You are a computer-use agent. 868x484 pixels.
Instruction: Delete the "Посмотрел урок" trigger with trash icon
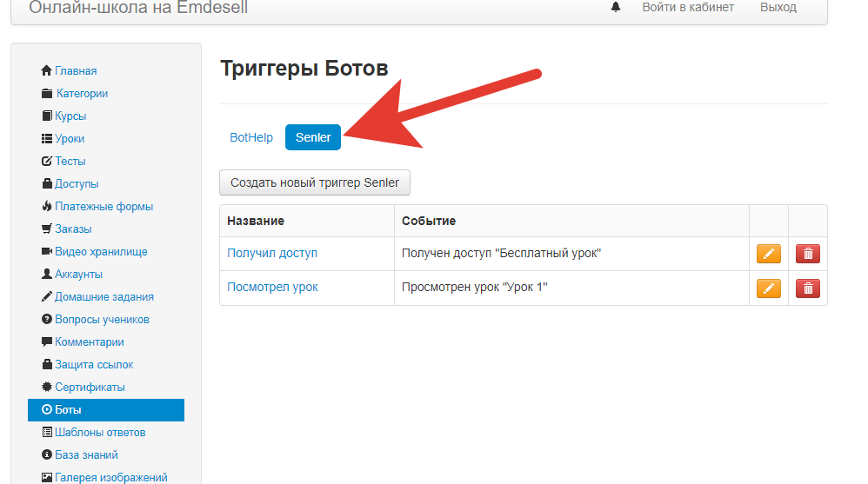tap(807, 288)
